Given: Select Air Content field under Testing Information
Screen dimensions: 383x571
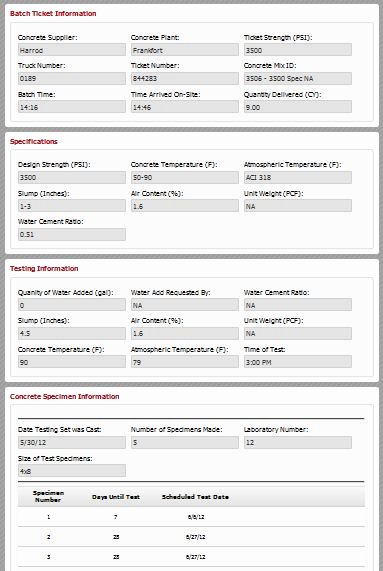Looking at the screenshot, I should pos(185,333).
